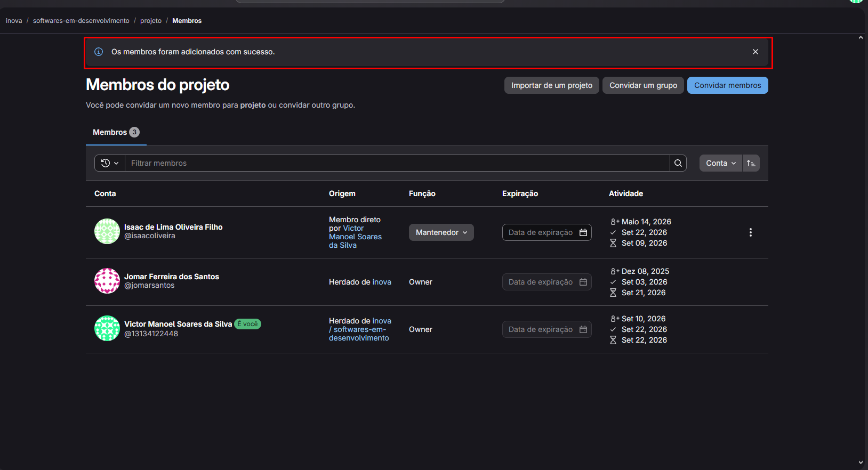Viewport: 868px width, 470px height.
Task: Open the inova / softwares-em-desenvolvimento origin link
Action: click(x=360, y=329)
